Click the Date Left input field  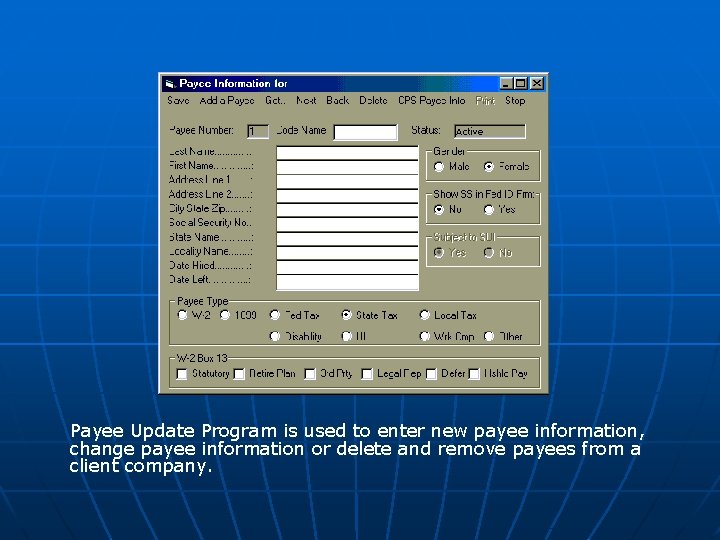[x=347, y=282]
